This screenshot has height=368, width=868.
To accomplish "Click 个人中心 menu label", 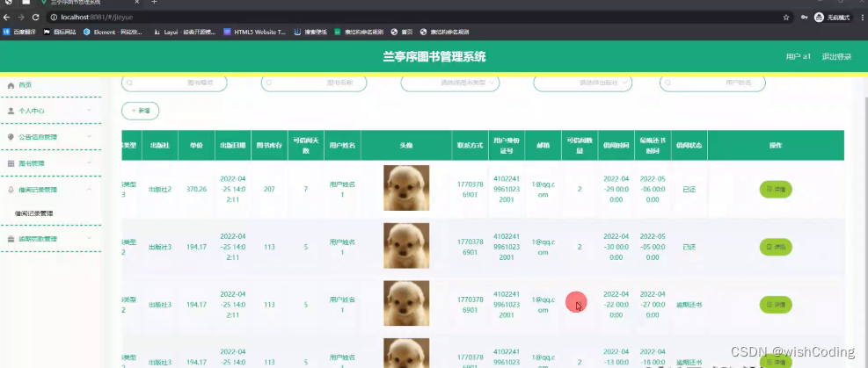I will (32, 111).
